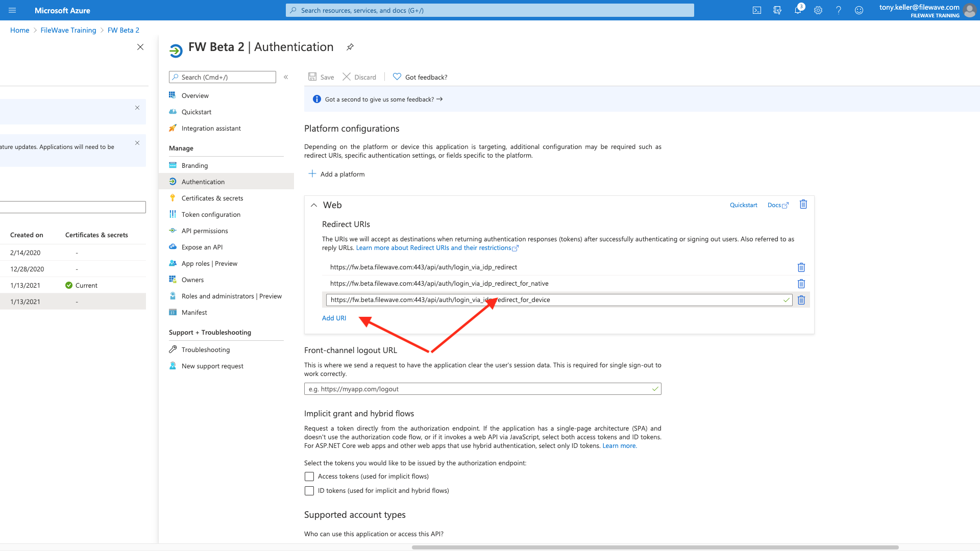Viewport: 980px width, 551px height.
Task: Open Overview in the sidebar
Action: (x=195, y=95)
